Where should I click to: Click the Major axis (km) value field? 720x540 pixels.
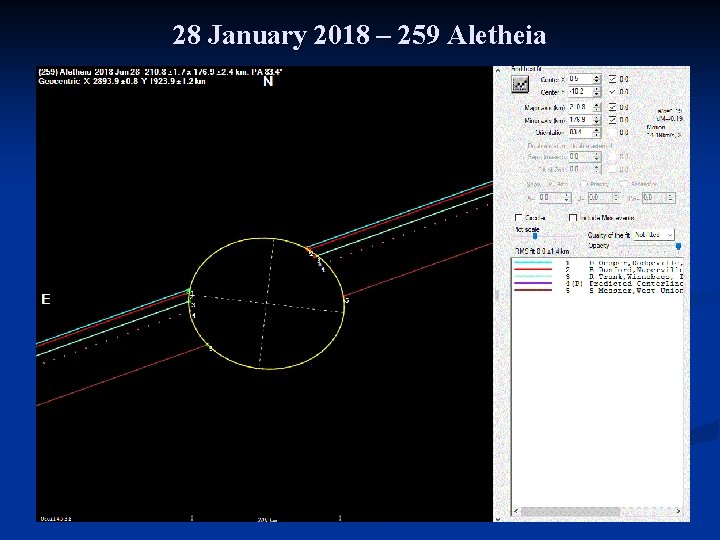coord(580,107)
